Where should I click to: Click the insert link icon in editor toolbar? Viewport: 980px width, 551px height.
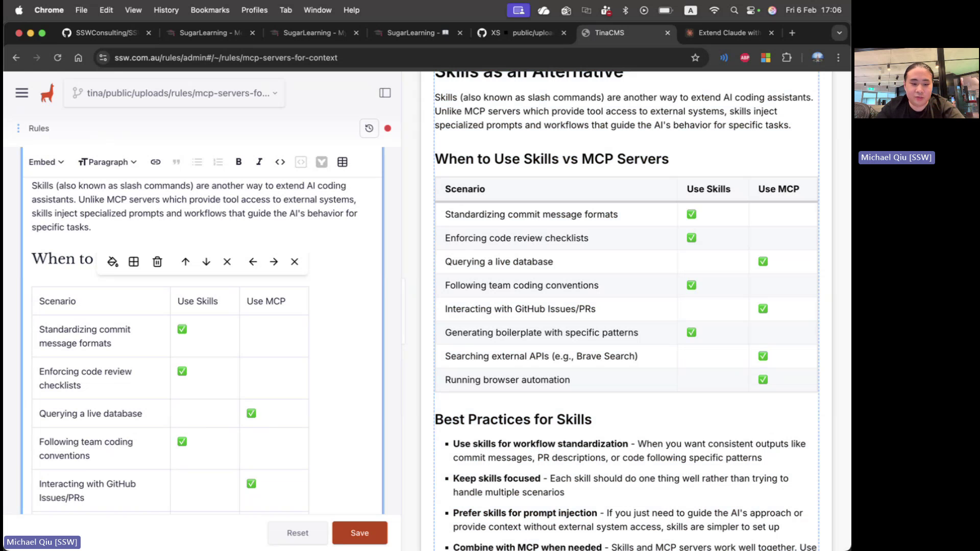point(156,162)
